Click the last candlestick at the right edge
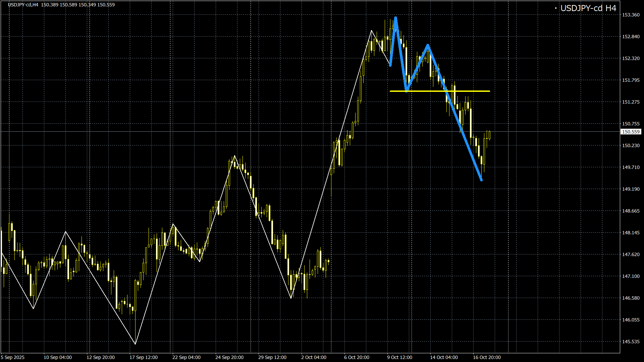This screenshot has height=362, width=644. 490,135
